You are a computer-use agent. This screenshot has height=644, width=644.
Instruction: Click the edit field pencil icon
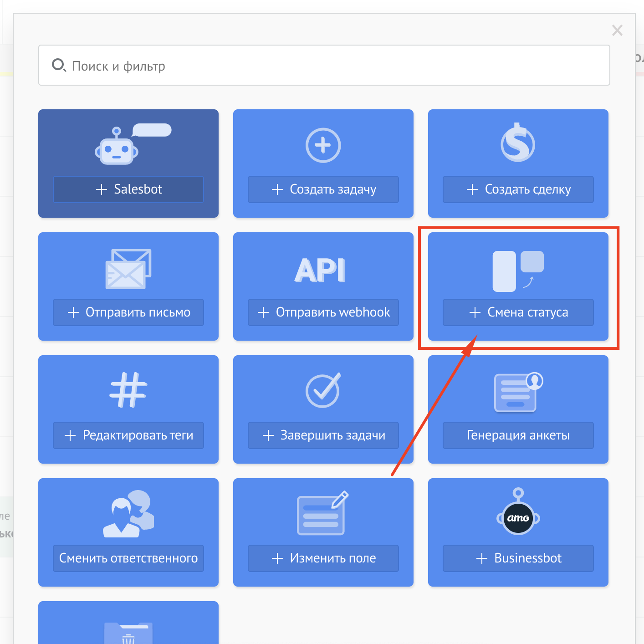[x=322, y=513]
